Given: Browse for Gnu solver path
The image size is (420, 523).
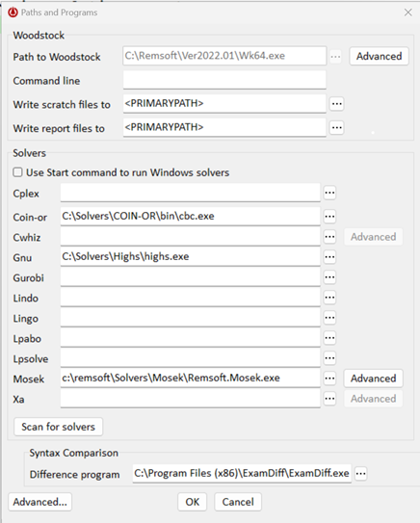Looking at the screenshot, I should 329,257.
